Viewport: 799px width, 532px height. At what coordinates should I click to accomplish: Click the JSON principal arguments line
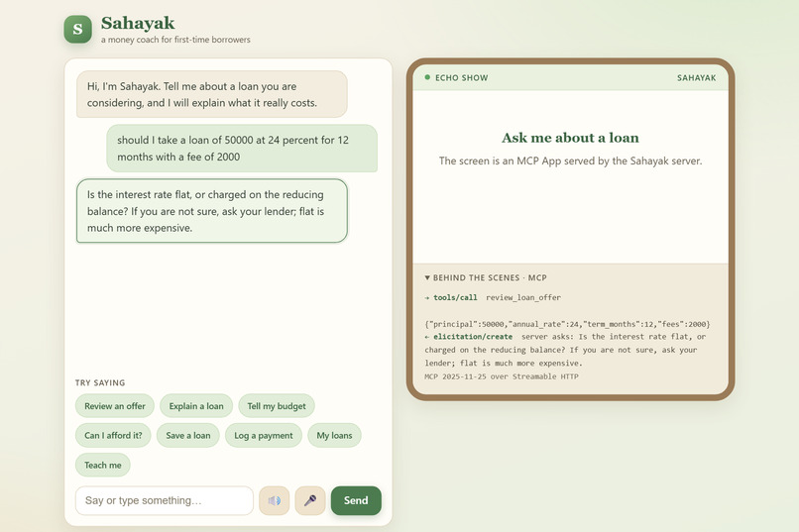(x=567, y=324)
